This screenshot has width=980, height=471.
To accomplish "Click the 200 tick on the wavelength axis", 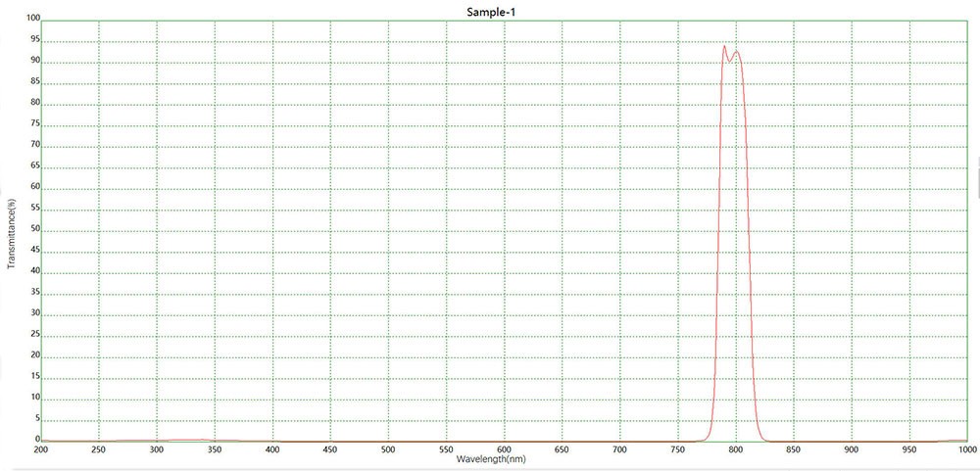I will tap(41, 449).
